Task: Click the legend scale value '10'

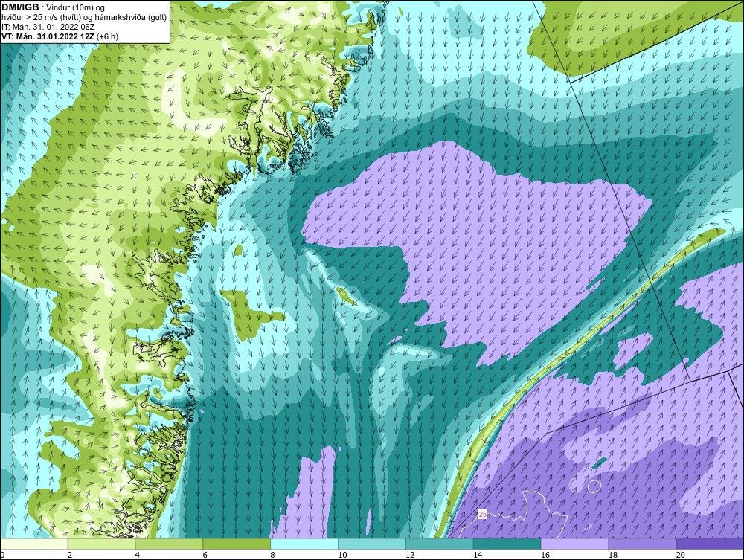Action: click(x=342, y=555)
